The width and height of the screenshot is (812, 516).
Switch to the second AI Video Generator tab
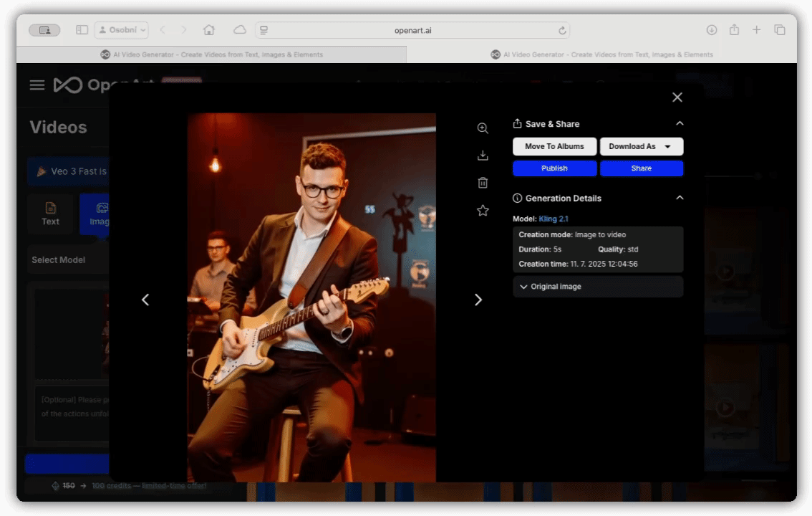coord(601,54)
